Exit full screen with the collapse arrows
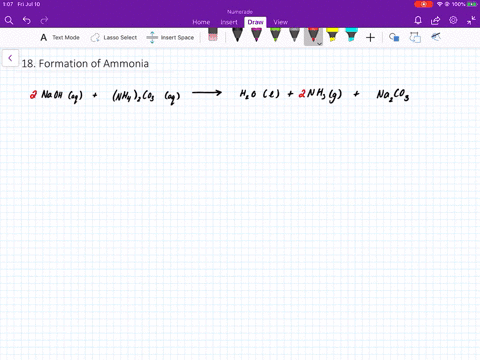Viewport: 480px width, 360px height. tap(471, 20)
